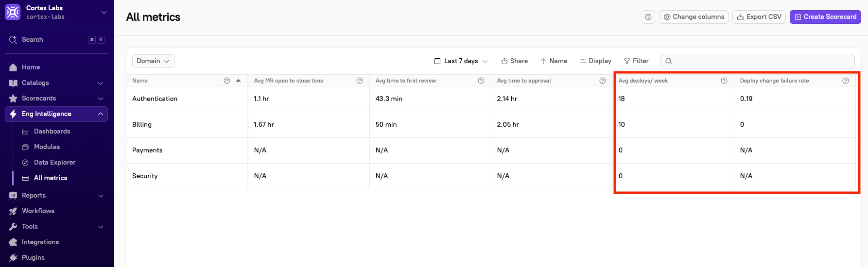Expand the Cortex Labs workspace switcher chevron
This screenshot has width=868, height=267.
coord(104,12)
